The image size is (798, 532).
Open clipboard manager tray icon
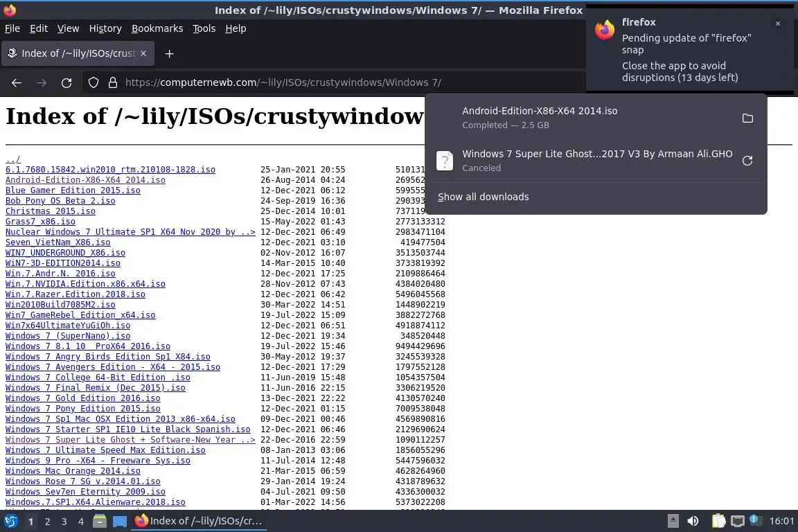pos(718,521)
